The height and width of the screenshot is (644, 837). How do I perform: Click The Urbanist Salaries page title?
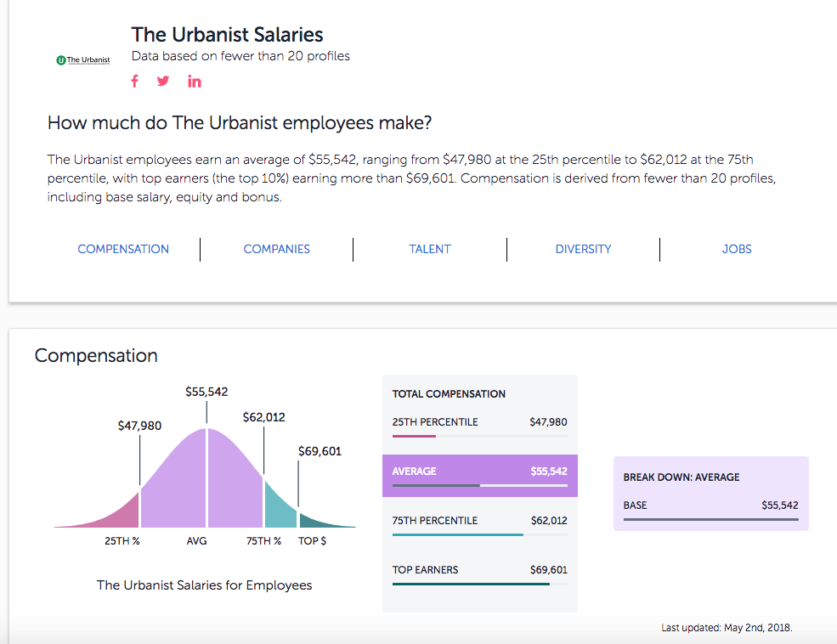tap(227, 35)
